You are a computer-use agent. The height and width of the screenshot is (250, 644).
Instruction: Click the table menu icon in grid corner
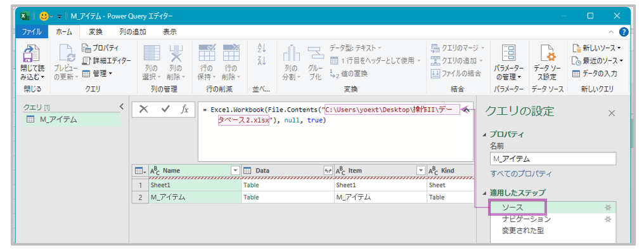point(140,171)
